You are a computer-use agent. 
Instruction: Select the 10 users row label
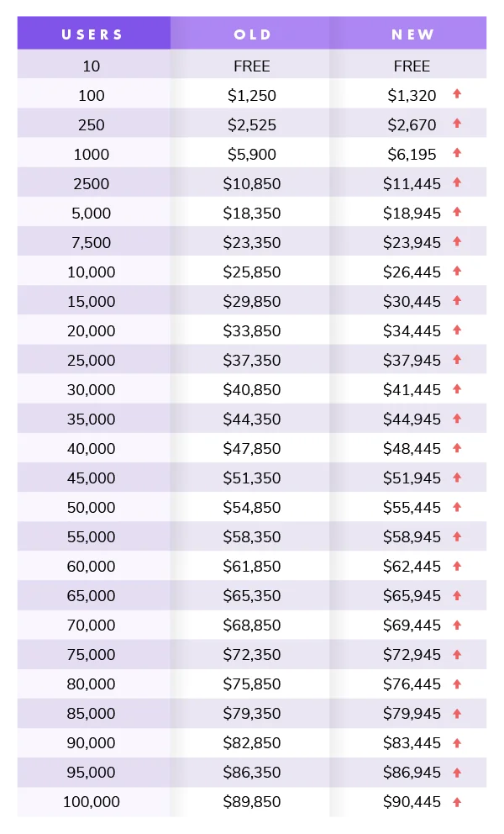[x=92, y=66]
